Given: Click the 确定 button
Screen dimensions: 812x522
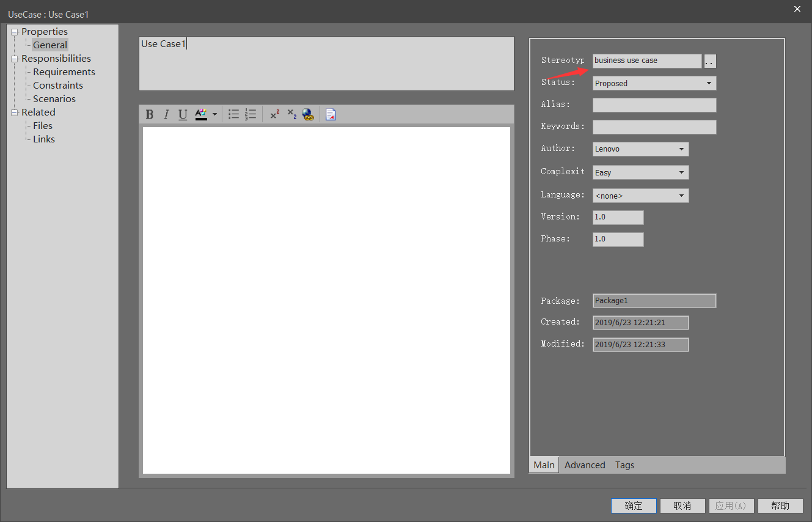Looking at the screenshot, I should coord(634,505).
